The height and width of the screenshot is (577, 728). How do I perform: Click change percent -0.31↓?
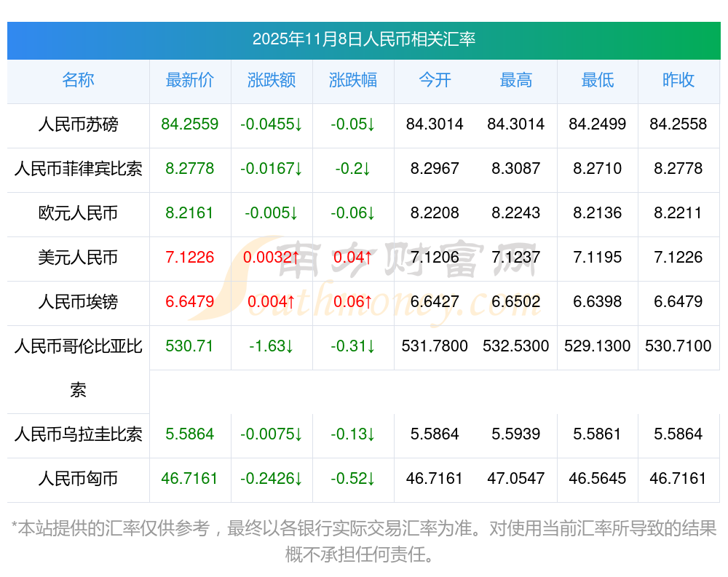click(x=353, y=346)
